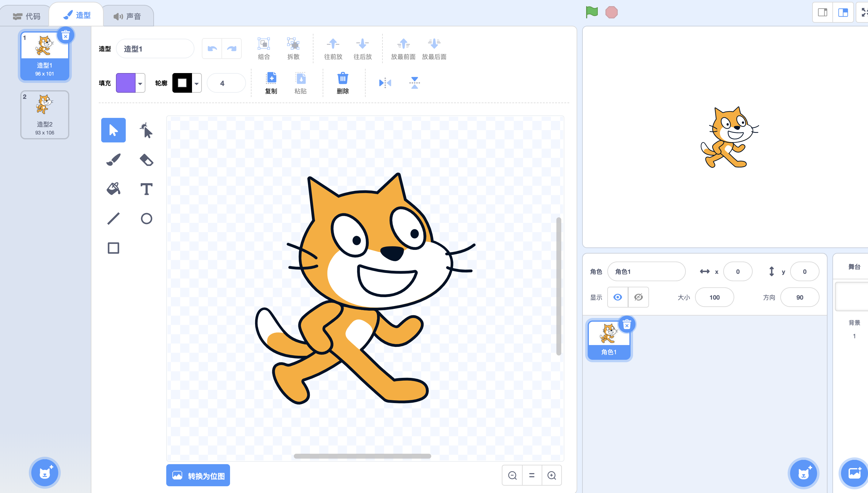Select the Rectangle tool
Image resolution: width=868 pixels, height=493 pixels.
click(x=113, y=248)
